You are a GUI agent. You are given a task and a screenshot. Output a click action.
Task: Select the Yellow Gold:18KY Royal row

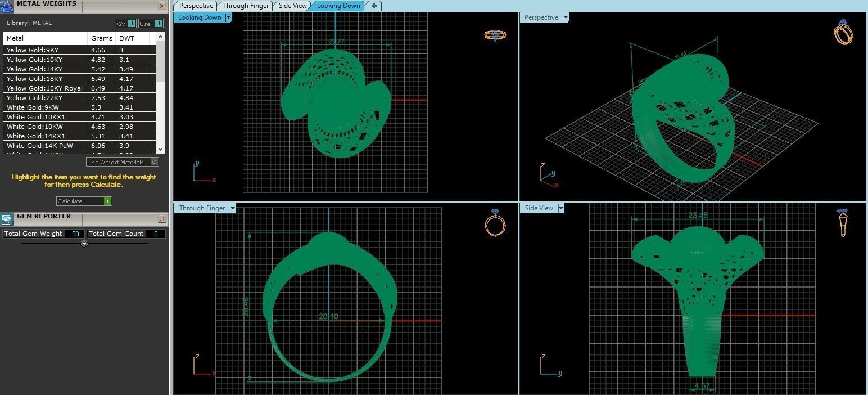coord(79,88)
